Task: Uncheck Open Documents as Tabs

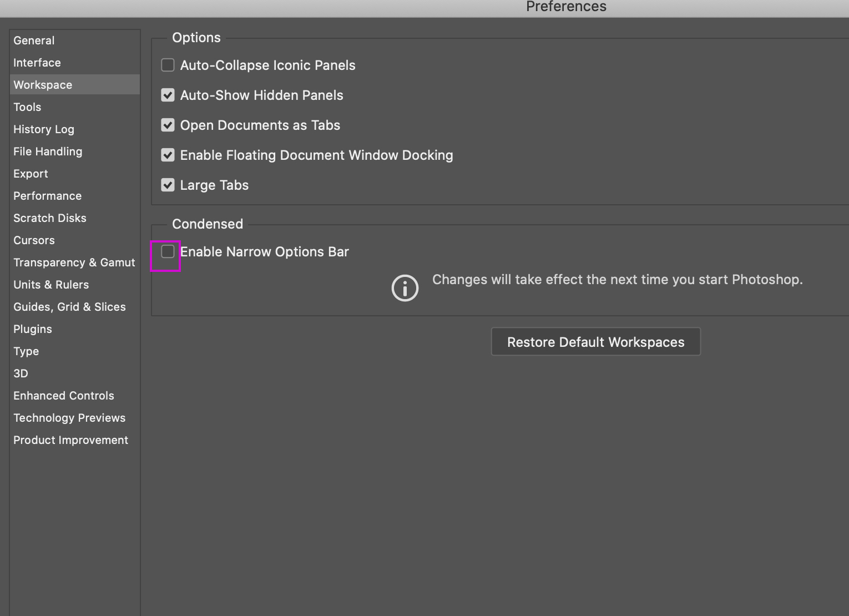Action: (x=168, y=125)
